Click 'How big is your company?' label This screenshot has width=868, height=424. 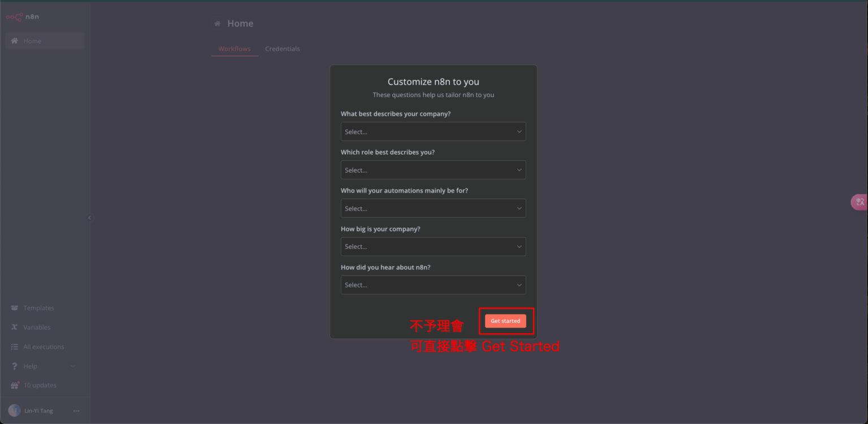(x=380, y=229)
